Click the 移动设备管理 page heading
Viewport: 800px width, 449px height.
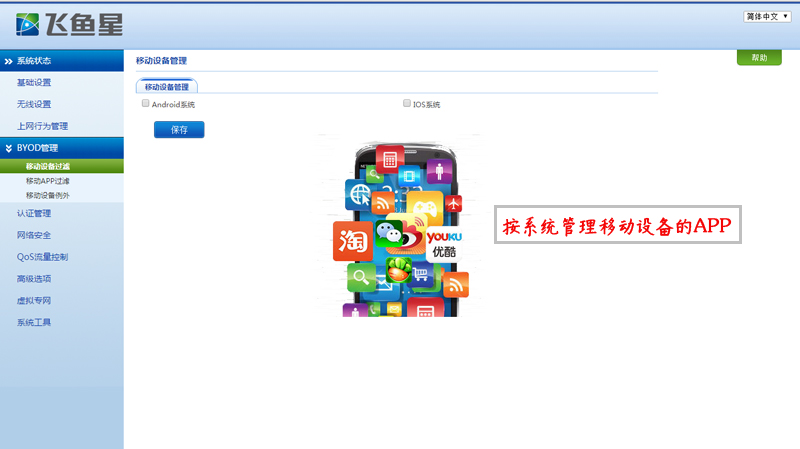tap(161, 61)
